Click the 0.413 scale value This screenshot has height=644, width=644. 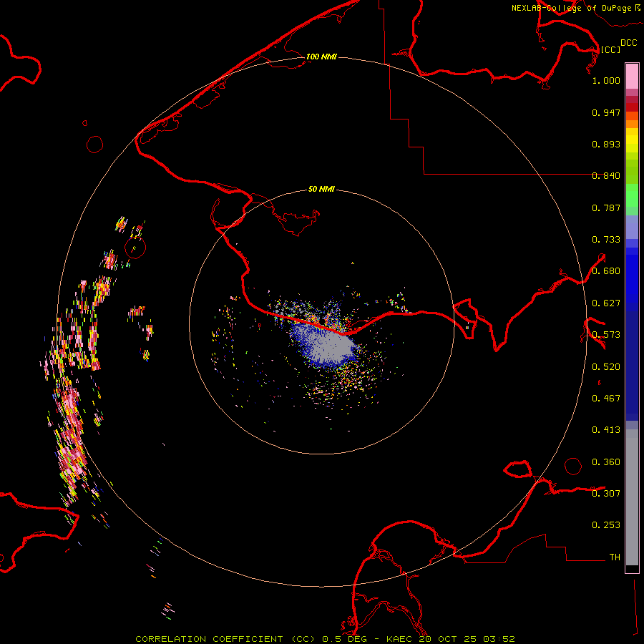[606, 430]
